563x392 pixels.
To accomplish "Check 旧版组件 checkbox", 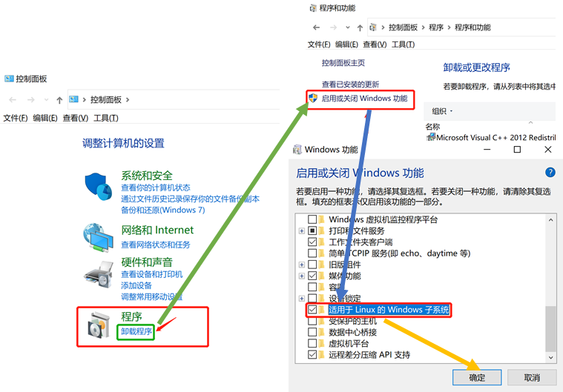I will click(x=312, y=265).
